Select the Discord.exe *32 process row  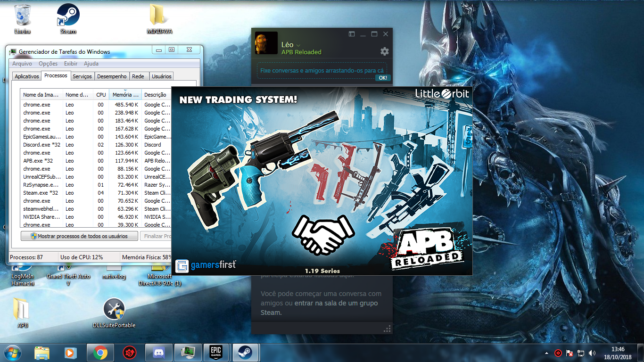point(96,145)
